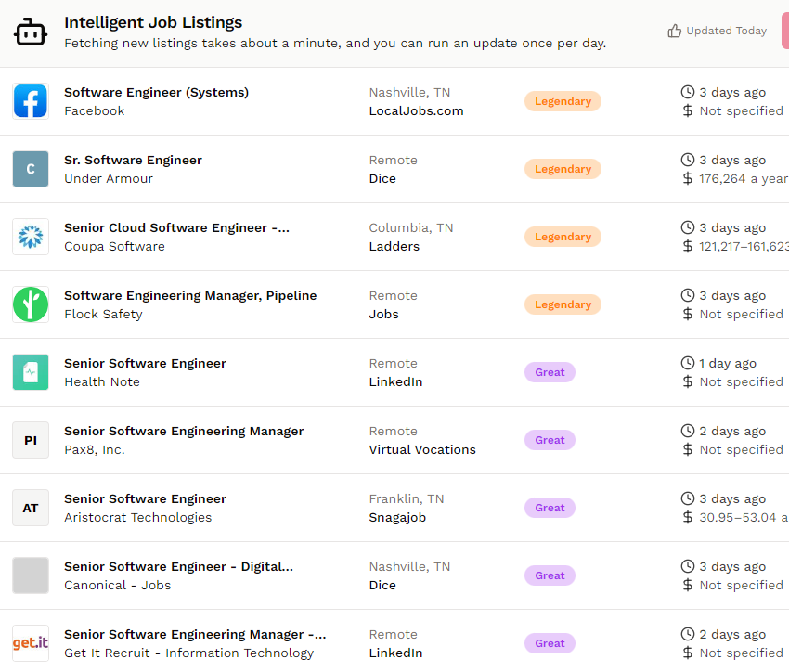Click the Canonical placeholder gray logo thumbnail

tap(31, 575)
